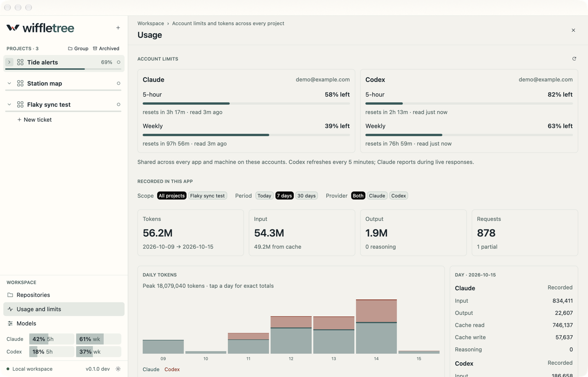Screen dimensions: 588x377
Task: Select the 7 days period
Action: pos(284,196)
